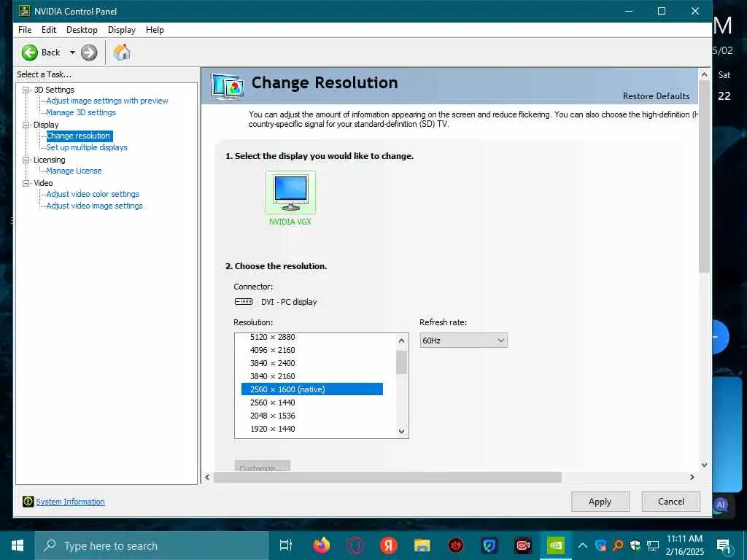Open the Back history dropdown arrow
This screenshot has height=560, width=747.
coord(72,52)
